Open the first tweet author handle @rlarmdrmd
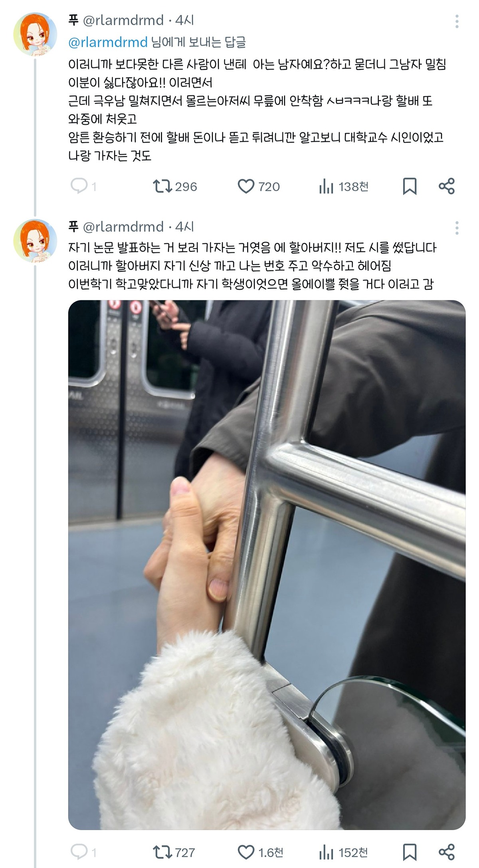 (x=123, y=20)
